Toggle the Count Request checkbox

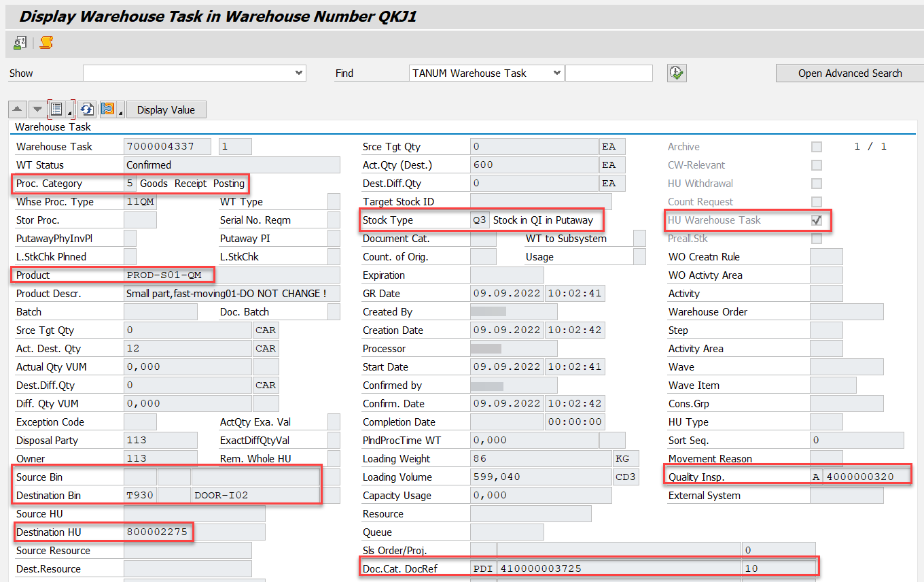(817, 202)
